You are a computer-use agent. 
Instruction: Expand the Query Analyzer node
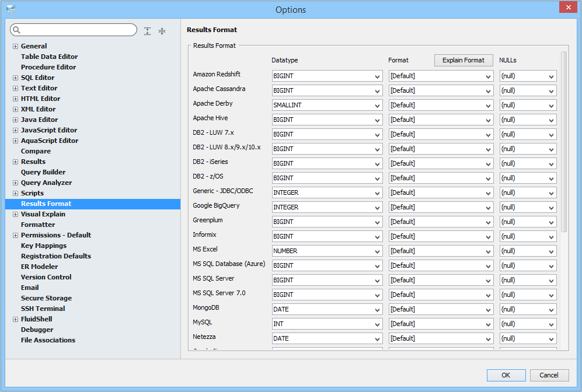15,183
